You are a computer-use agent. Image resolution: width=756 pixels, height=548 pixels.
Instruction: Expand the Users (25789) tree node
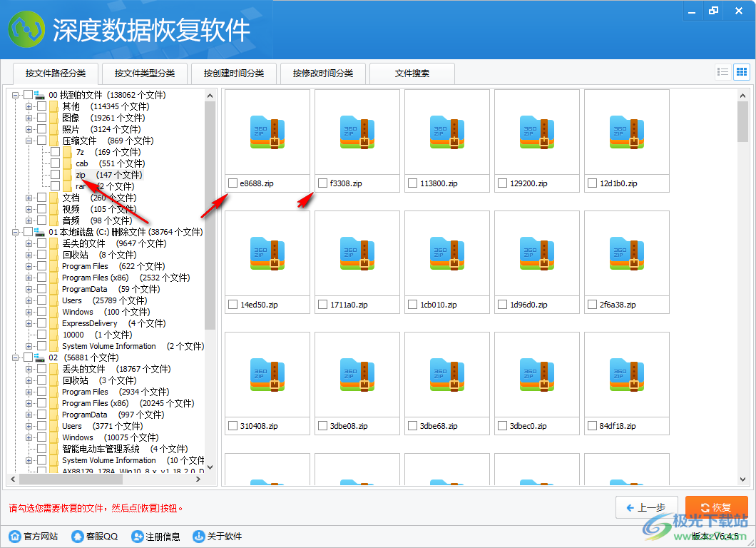pos(29,300)
